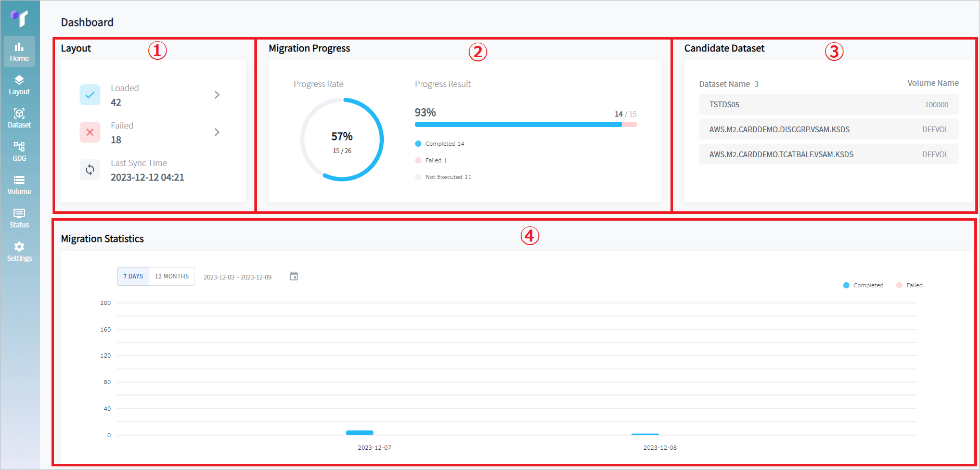980x470 pixels.
Task: Switch statistics to 12 MONTHS
Action: tap(172, 276)
